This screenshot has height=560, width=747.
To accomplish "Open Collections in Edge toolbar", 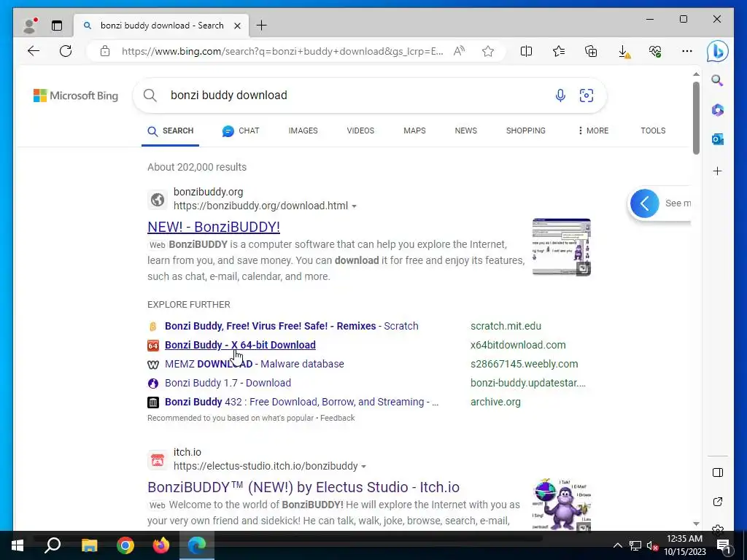I will pos(591,51).
